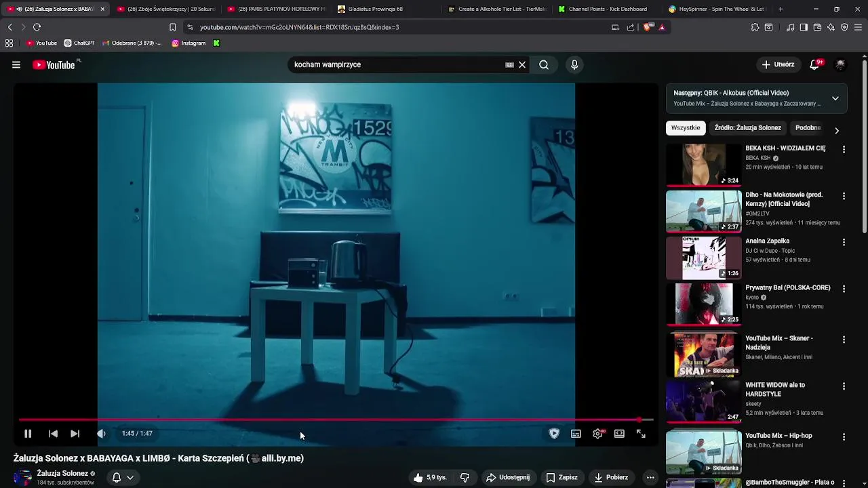Open the YouTube hamburger guide menu
Image resolution: width=868 pixels, height=488 pixels.
16,65
